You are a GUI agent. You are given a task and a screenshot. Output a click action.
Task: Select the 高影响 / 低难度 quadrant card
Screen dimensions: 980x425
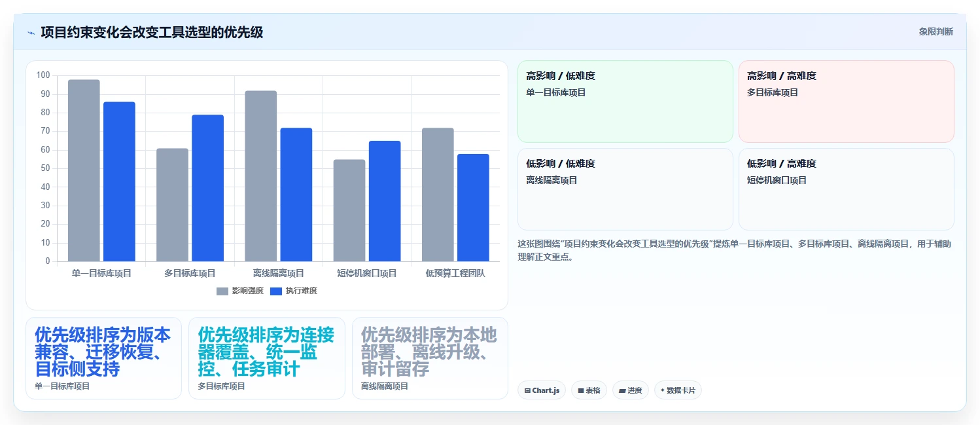(x=625, y=102)
